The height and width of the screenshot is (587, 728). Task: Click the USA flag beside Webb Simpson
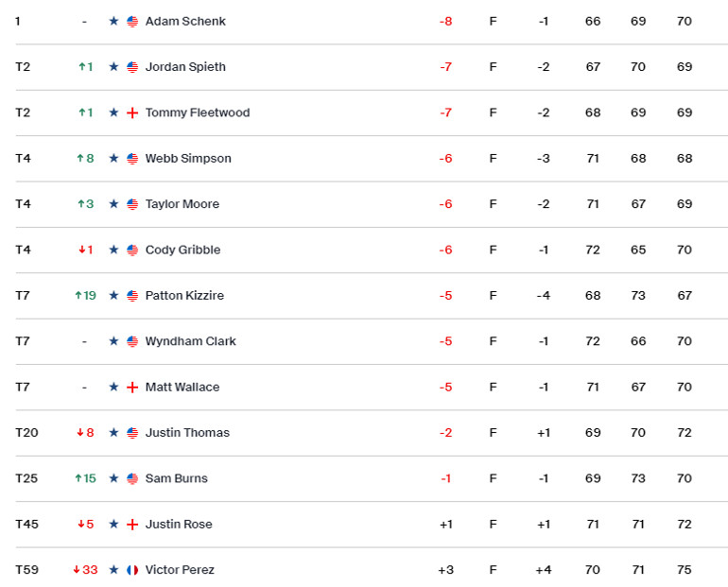pyautogui.click(x=132, y=159)
